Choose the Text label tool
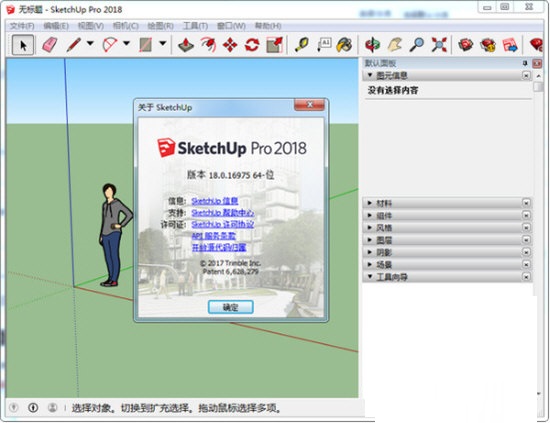 324,45
